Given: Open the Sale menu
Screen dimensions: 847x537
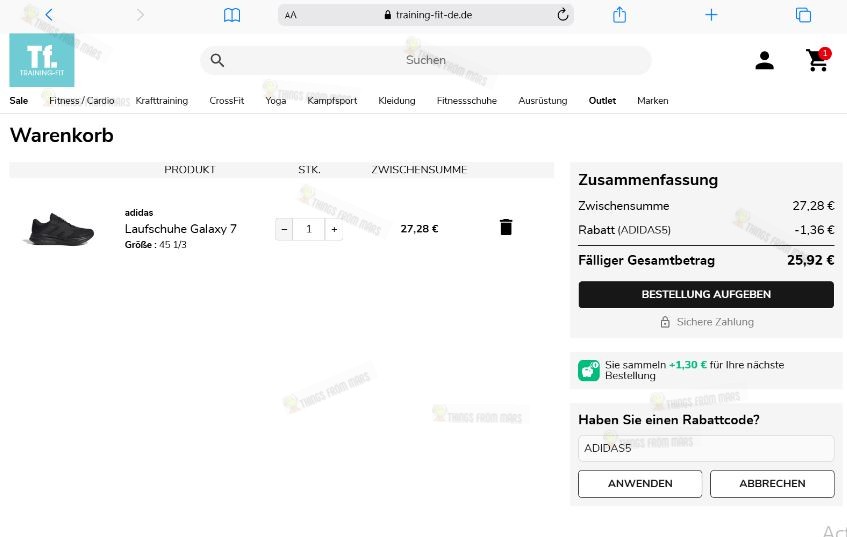Looking at the screenshot, I should (x=18, y=100).
